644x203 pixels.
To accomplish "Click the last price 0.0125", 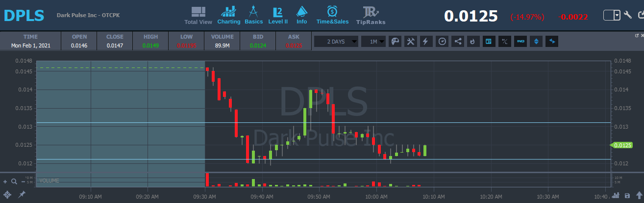I will [x=471, y=16].
